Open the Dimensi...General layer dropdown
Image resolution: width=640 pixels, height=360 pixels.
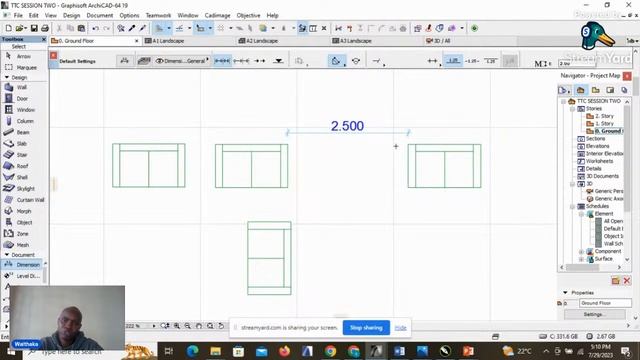(x=182, y=61)
